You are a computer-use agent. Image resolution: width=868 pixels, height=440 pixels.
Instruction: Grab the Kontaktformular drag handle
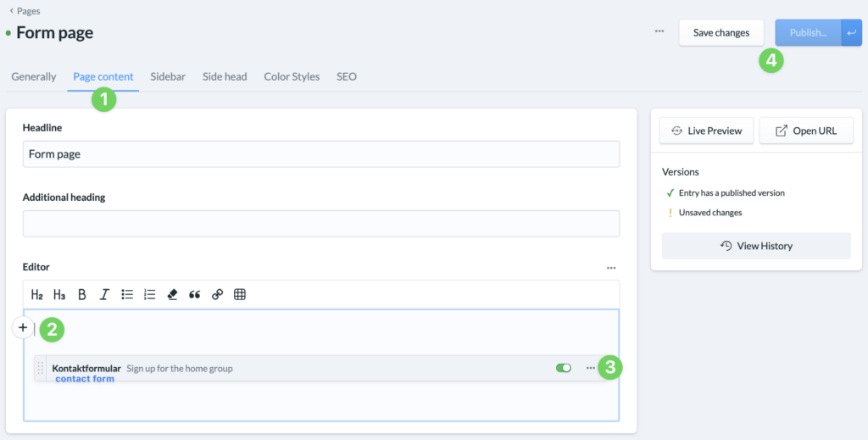[40, 368]
